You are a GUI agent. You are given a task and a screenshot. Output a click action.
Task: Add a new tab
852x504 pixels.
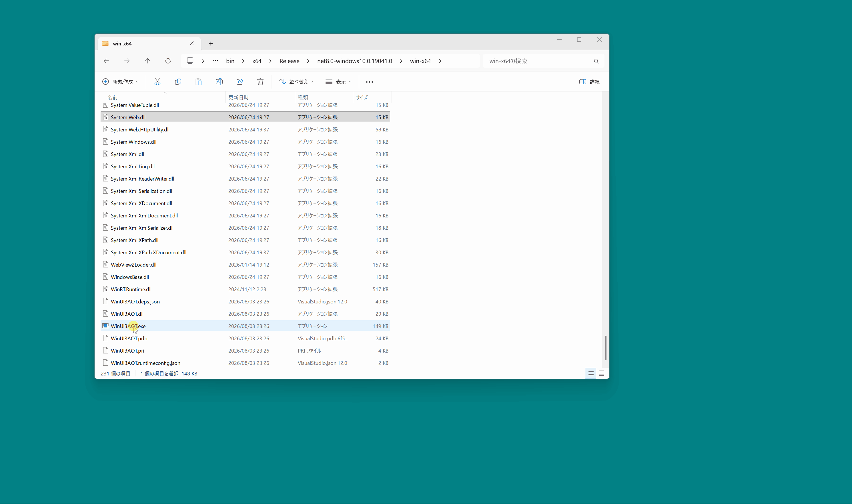pos(211,43)
